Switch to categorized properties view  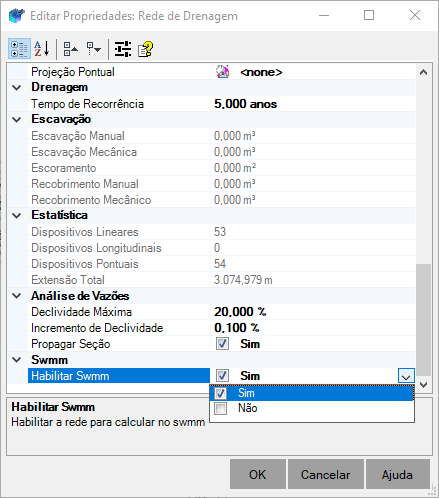(19, 49)
